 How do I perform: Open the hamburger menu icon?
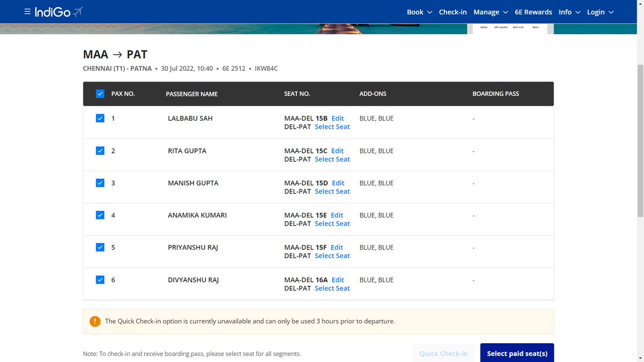tap(27, 12)
